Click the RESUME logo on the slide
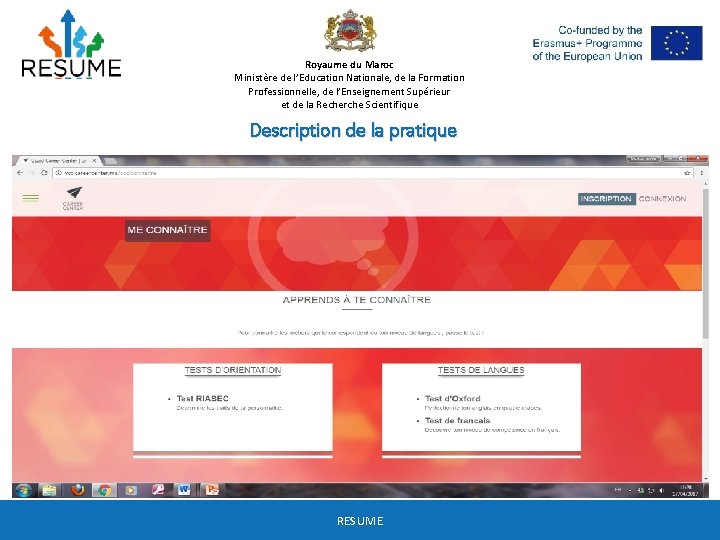The width and height of the screenshot is (720, 540). tap(71, 44)
